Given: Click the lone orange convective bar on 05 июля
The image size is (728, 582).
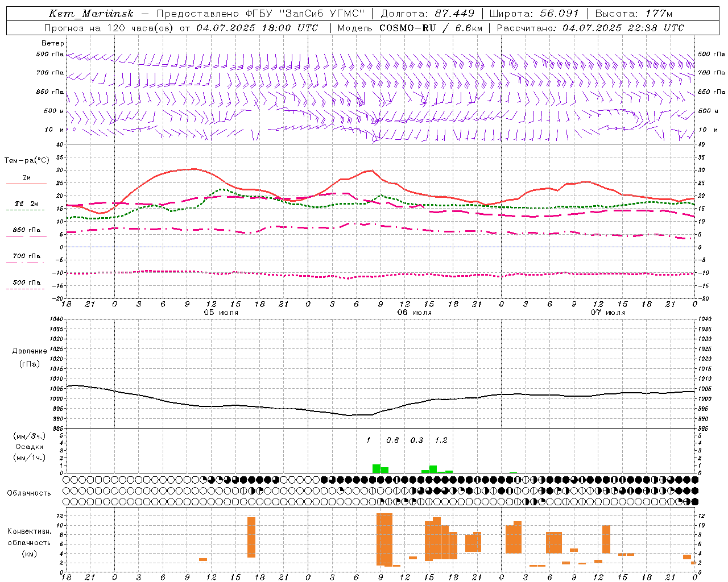Looking at the screenshot, I should coord(251,537).
